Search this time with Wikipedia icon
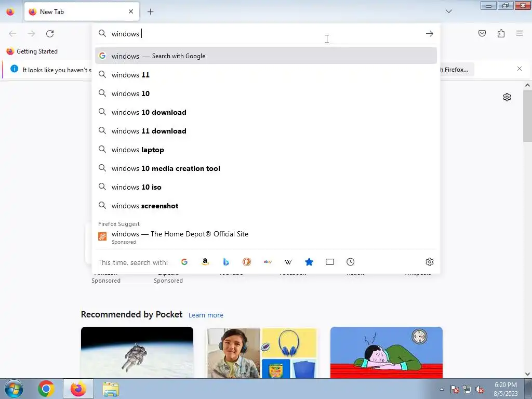Image resolution: width=532 pixels, height=399 pixels. [x=288, y=262]
